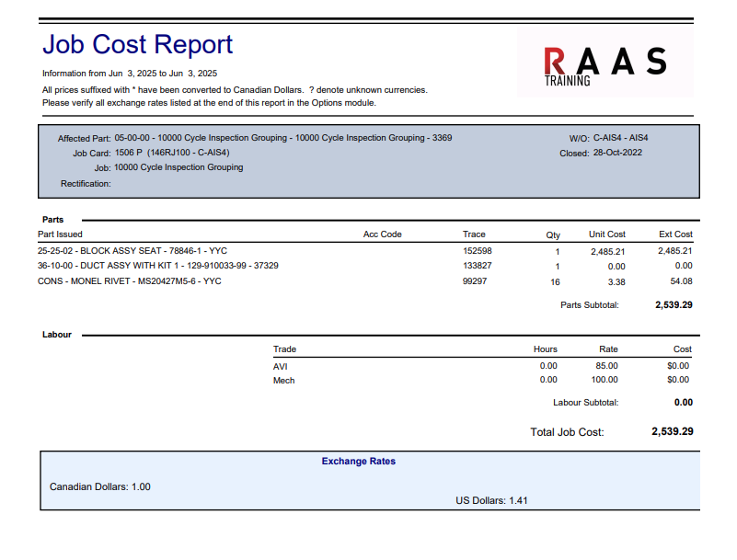Click the Rectification label
The width and height of the screenshot is (737, 560).
[86, 184]
